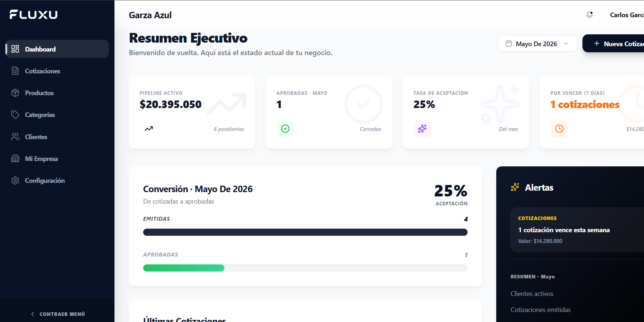
Task: Click the Productos box icon
Action: tap(15, 93)
